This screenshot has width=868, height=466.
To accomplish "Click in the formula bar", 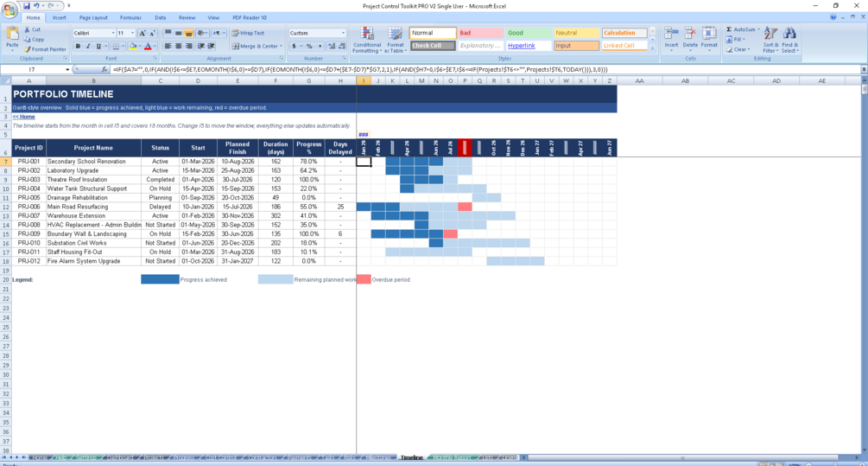I will [x=485, y=70].
